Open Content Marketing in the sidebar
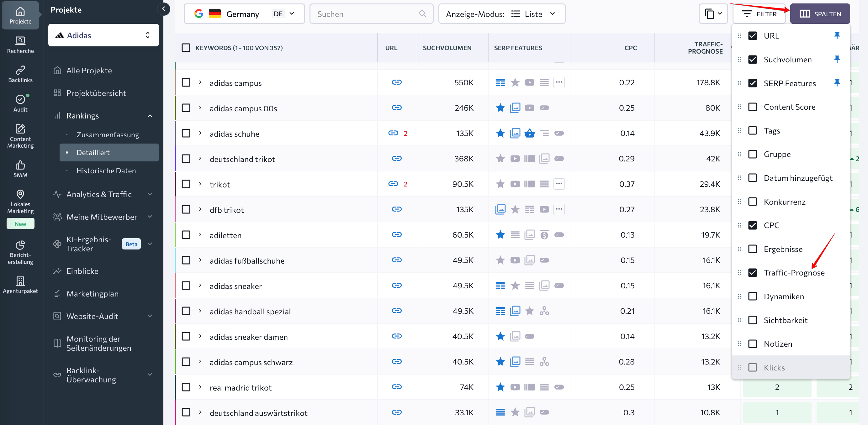This screenshot has width=868, height=425. click(20, 136)
